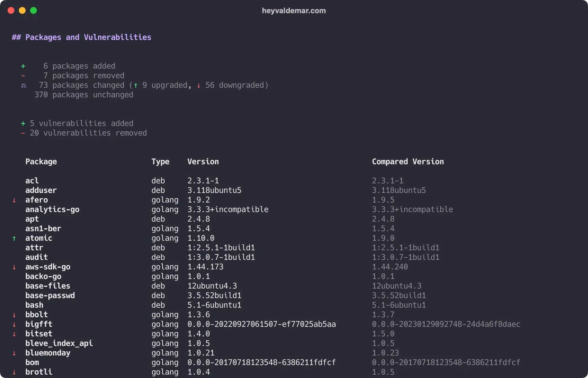588x378 pixels.
Task: Click the atomic package name
Action: pyautogui.click(x=39, y=238)
